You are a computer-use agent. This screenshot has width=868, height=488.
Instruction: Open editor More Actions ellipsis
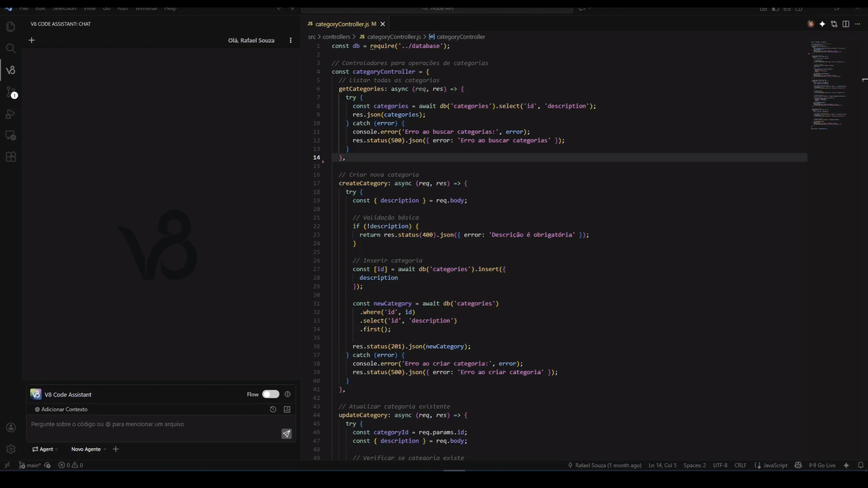[857, 24]
